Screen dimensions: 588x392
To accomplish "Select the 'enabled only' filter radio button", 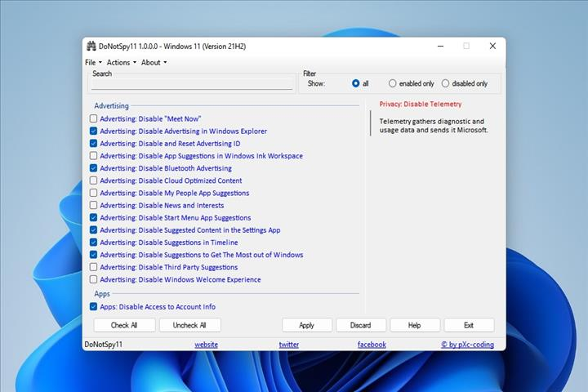I will 392,83.
